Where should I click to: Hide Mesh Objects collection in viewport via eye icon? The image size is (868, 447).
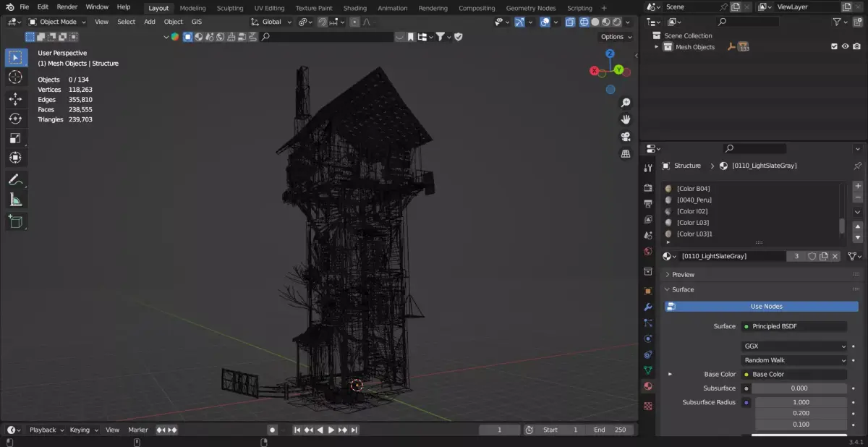[x=845, y=47]
